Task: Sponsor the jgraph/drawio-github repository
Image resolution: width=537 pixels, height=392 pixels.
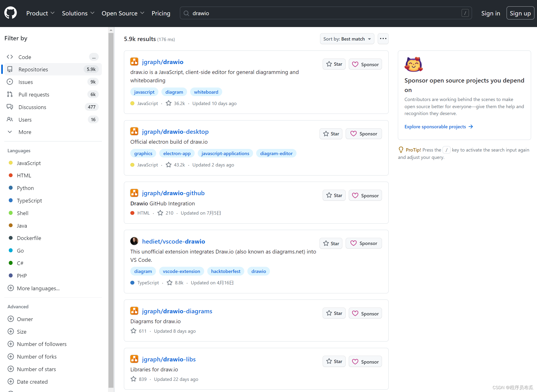Action: tap(365, 195)
